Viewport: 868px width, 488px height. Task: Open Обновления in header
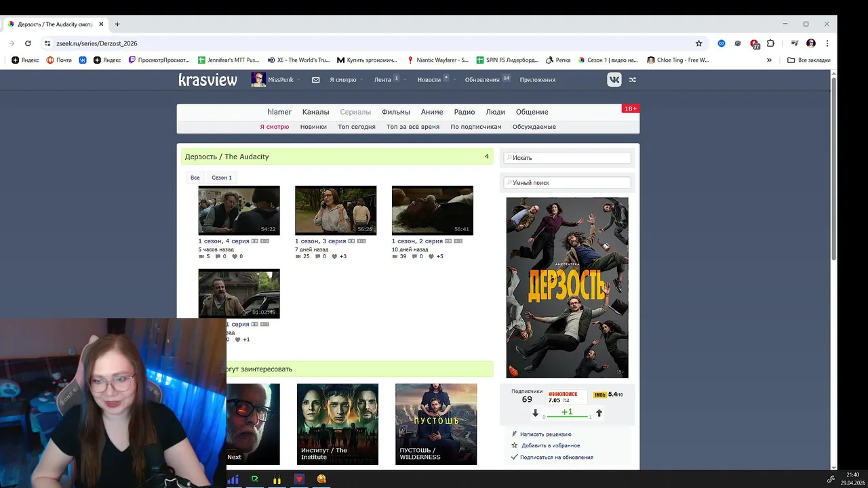[482, 79]
